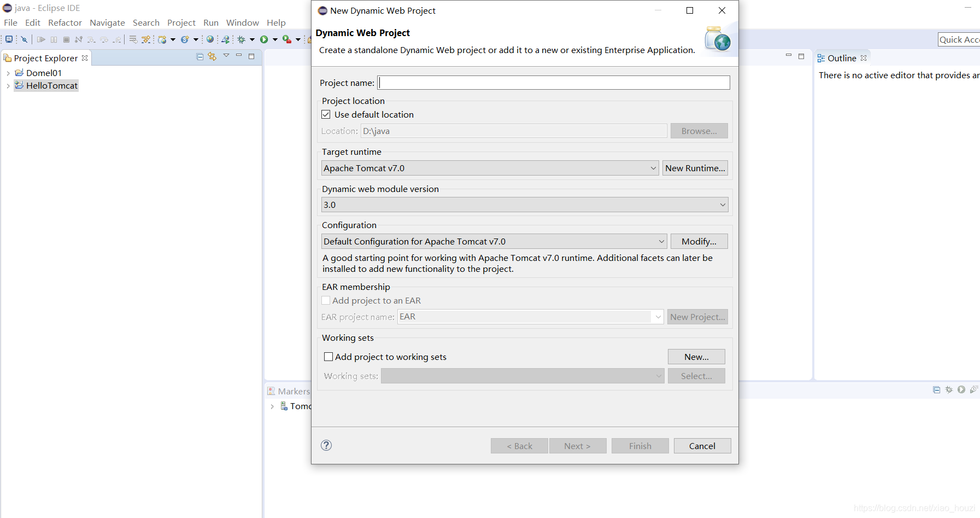Collapse all in Project Explorer

(200, 56)
